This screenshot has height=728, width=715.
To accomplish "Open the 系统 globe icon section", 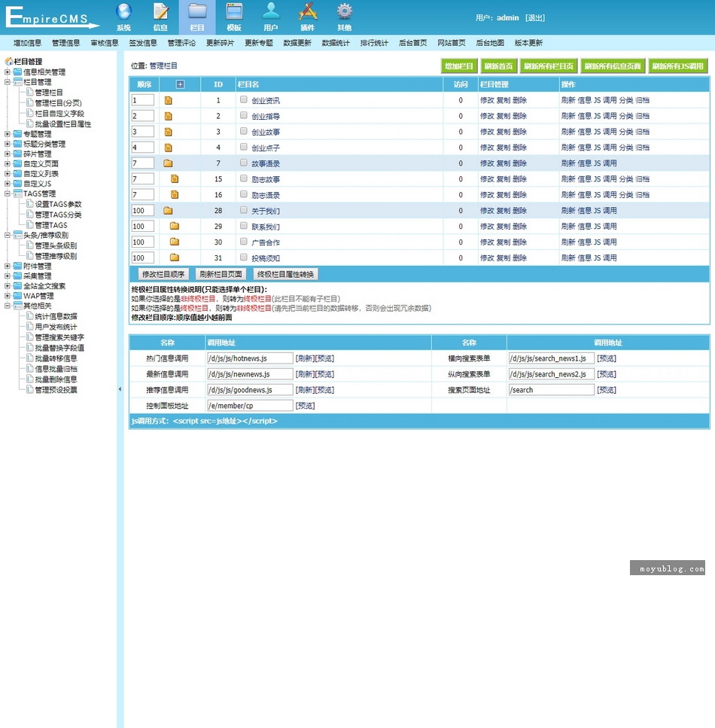I will click(123, 17).
